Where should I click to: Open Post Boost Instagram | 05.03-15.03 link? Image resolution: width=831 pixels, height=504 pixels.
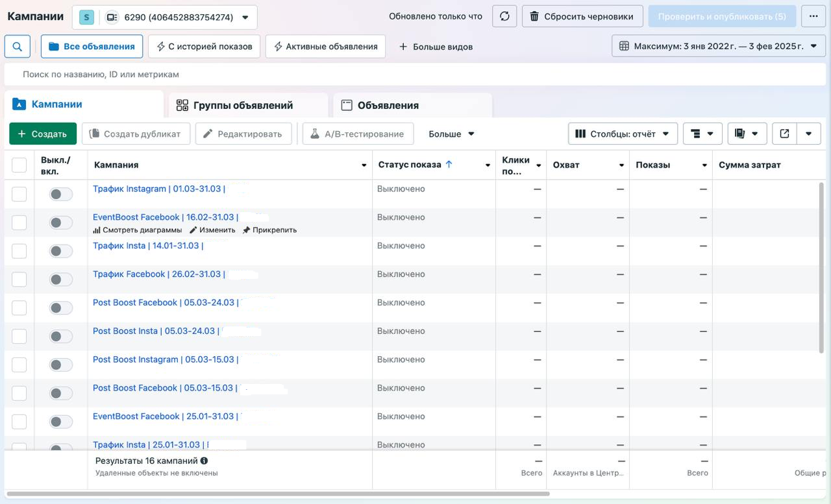coord(166,359)
